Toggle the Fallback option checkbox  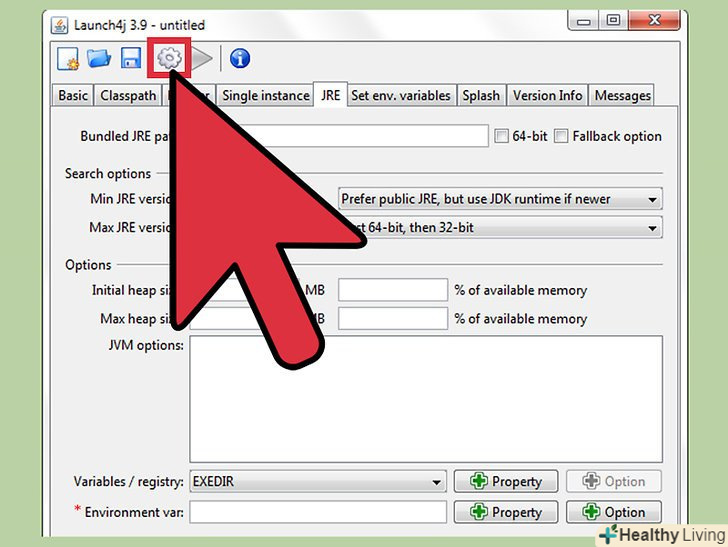561,136
